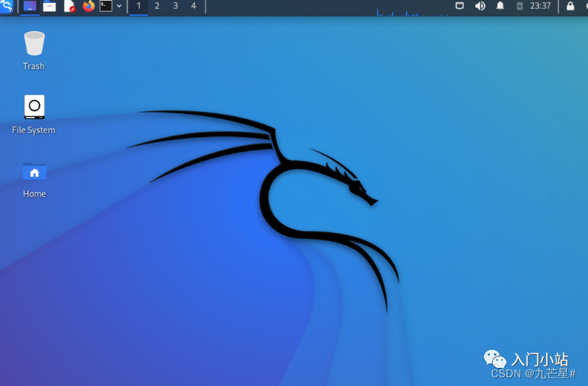Select the Home folder desktop icon
Image resolution: width=588 pixels, height=386 pixels.
34,172
